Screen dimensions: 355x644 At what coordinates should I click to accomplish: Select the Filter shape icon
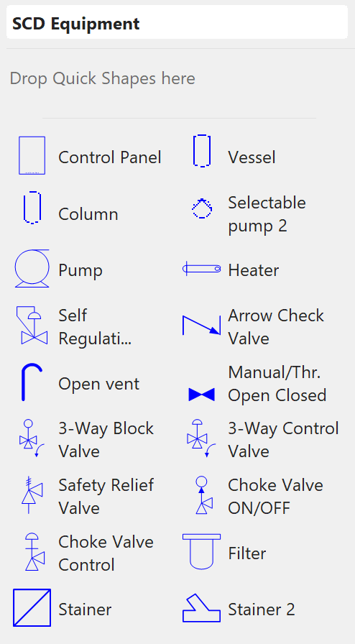click(202, 552)
